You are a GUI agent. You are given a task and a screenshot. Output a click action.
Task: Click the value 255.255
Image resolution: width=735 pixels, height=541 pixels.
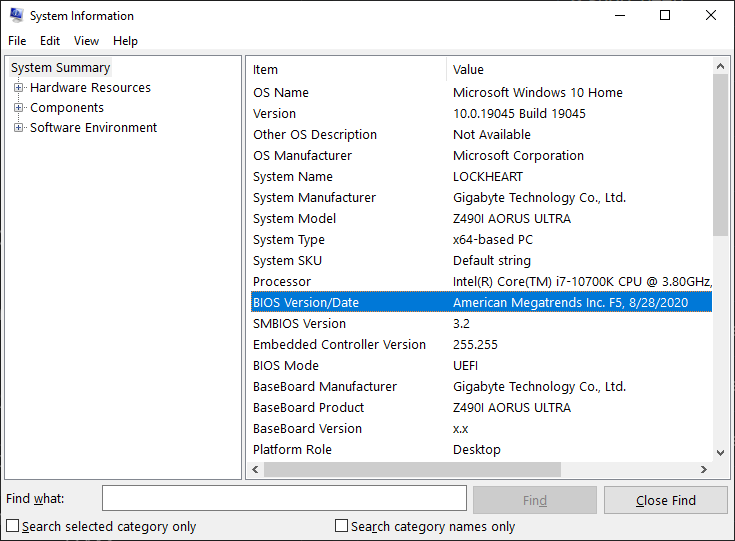[x=475, y=345]
